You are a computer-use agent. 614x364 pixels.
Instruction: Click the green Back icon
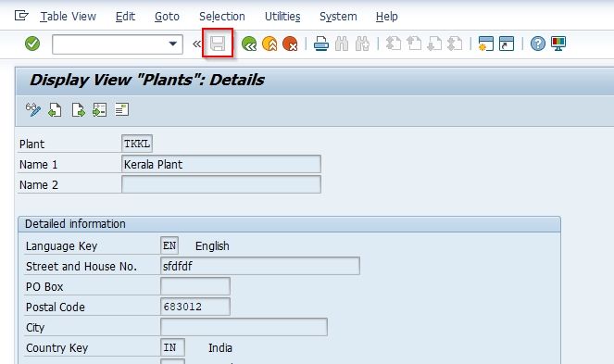[249, 44]
